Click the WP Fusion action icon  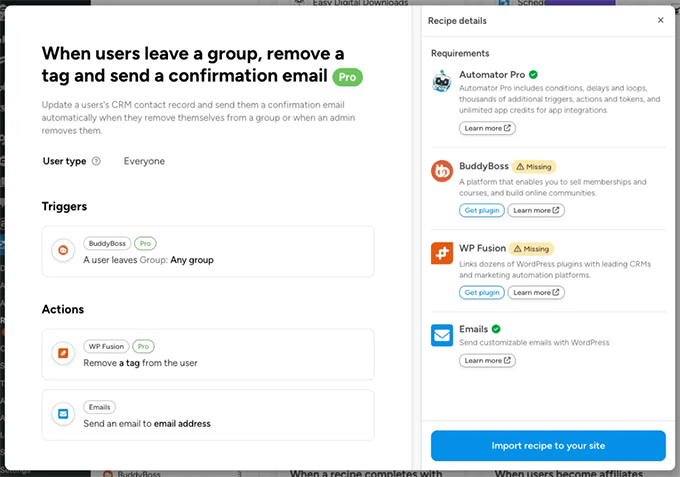64,354
